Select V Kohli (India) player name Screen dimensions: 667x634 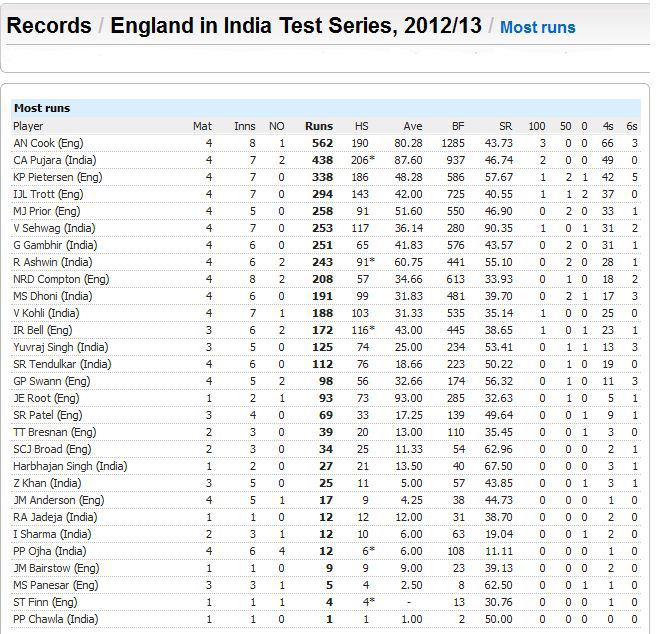[x=46, y=313]
